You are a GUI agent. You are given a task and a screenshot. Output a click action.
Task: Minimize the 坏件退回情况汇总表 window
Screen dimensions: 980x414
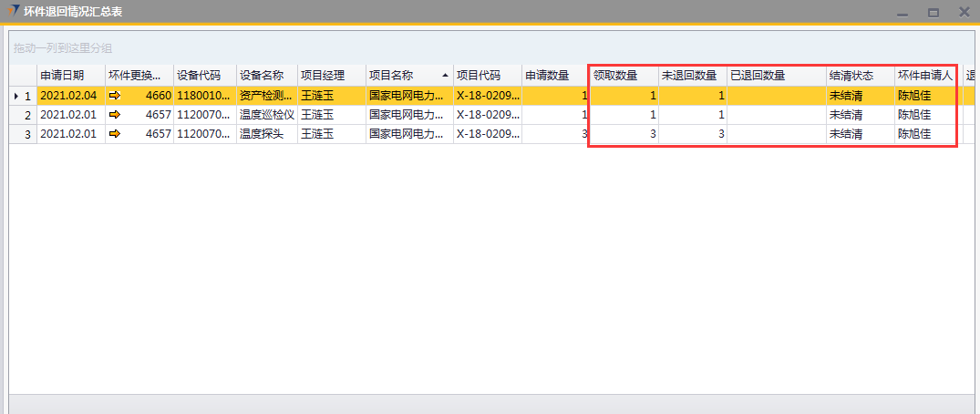[902, 12]
